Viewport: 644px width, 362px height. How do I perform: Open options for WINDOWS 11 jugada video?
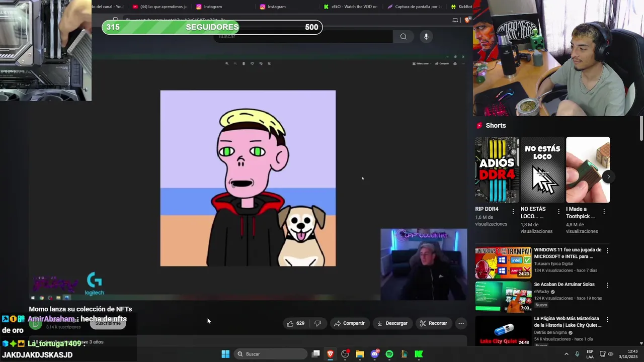coord(607,250)
